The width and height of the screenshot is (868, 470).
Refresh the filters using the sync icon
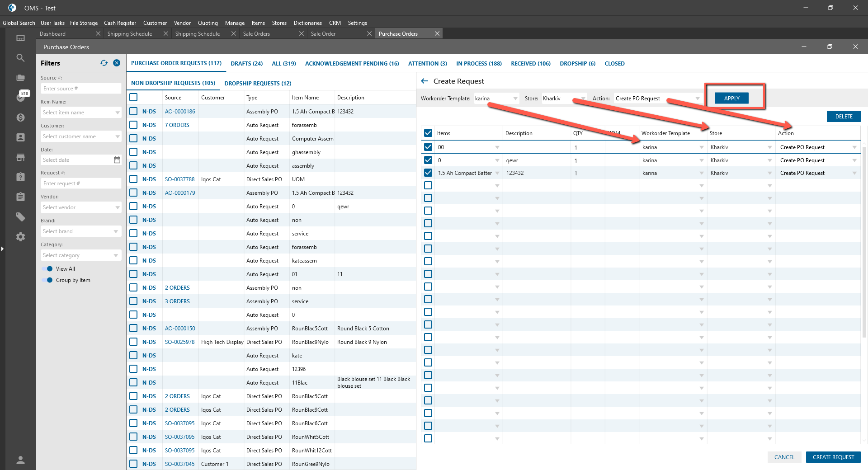tap(104, 63)
